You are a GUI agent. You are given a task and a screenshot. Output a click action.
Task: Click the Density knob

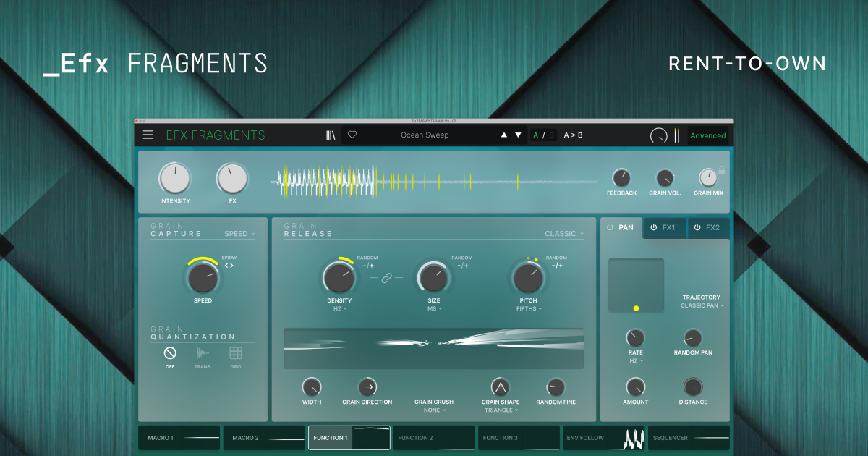tap(339, 277)
